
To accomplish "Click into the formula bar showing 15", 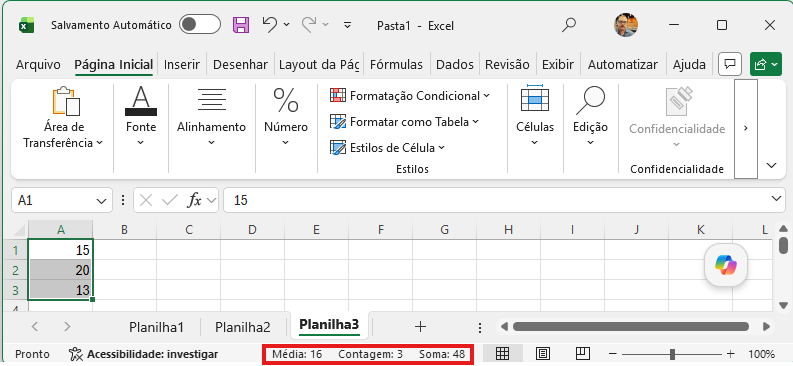I will pos(496,201).
